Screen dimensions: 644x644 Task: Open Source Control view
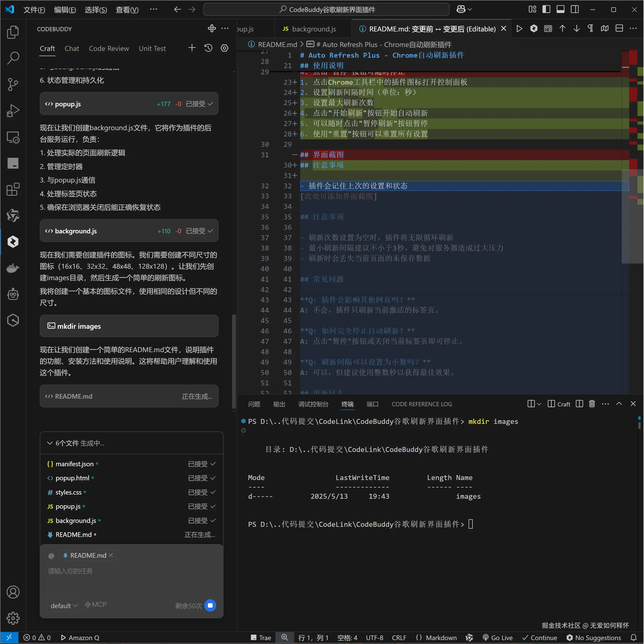click(13, 84)
